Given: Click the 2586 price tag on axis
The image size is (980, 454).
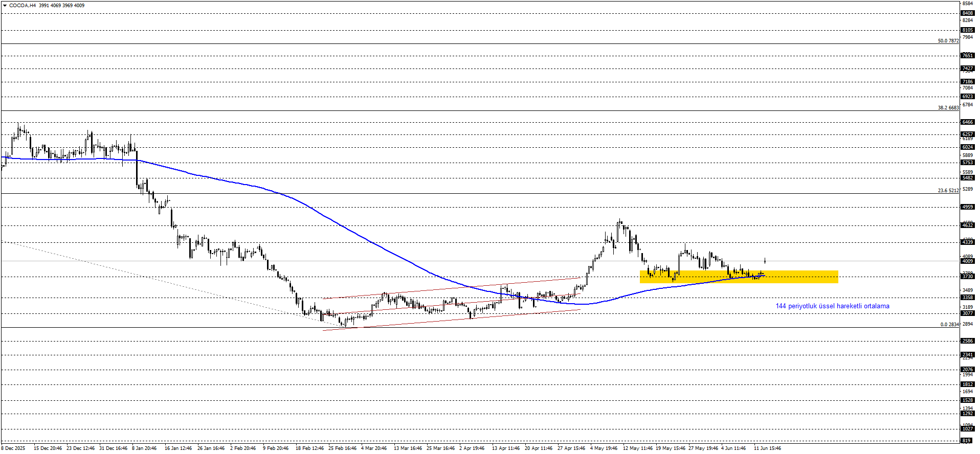Looking at the screenshot, I should (x=967, y=341).
